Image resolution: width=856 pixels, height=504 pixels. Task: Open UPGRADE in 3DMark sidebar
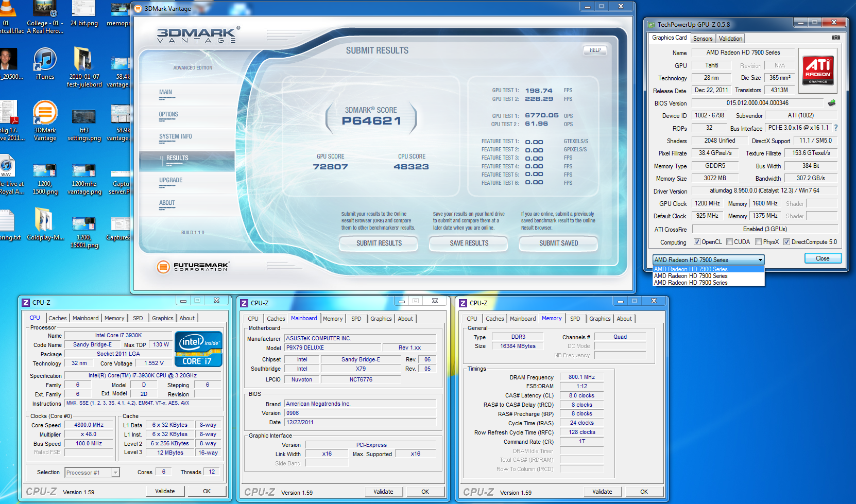click(170, 181)
